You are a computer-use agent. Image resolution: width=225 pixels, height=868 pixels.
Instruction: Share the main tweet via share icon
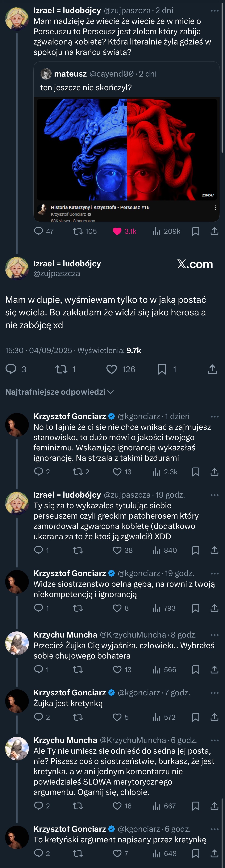(x=212, y=369)
